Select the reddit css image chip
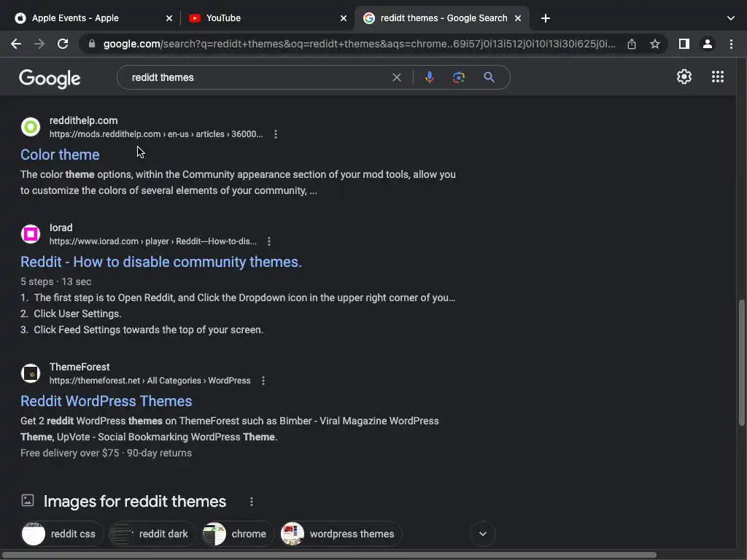The height and width of the screenshot is (560, 747). (62, 534)
